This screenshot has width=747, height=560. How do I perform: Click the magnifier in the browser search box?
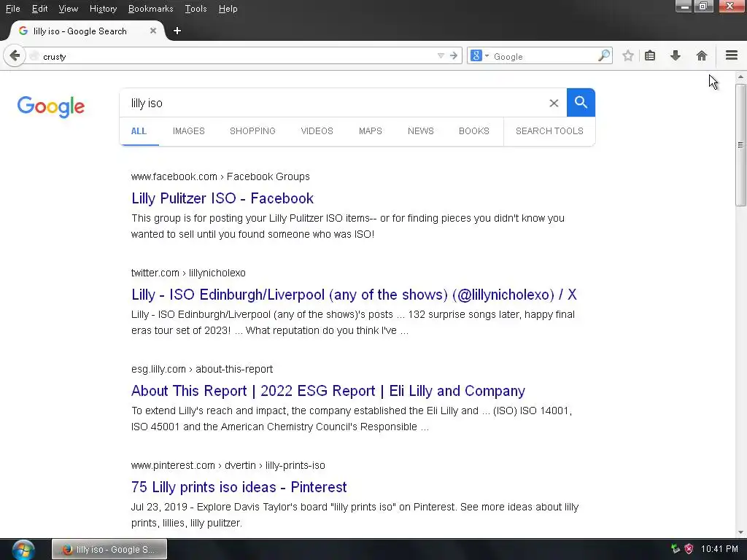click(x=603, y=55)
